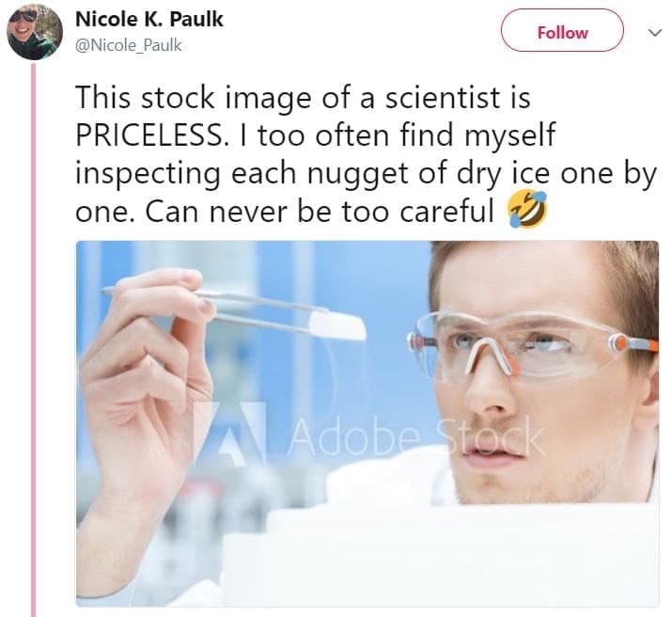The height and width of the screenshot is (617, 672).
Task: Click the rolling-on-floor laughing emoji
Action: point(526,212)
